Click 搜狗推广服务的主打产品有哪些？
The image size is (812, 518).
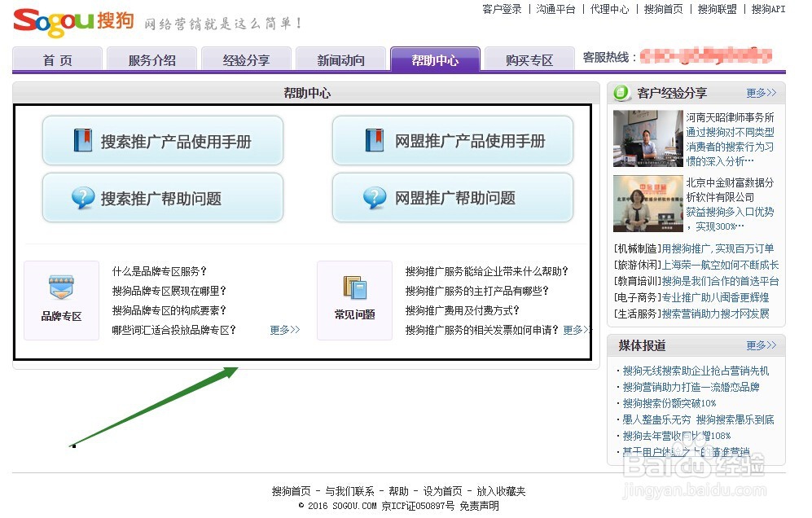tap(477, 291)
